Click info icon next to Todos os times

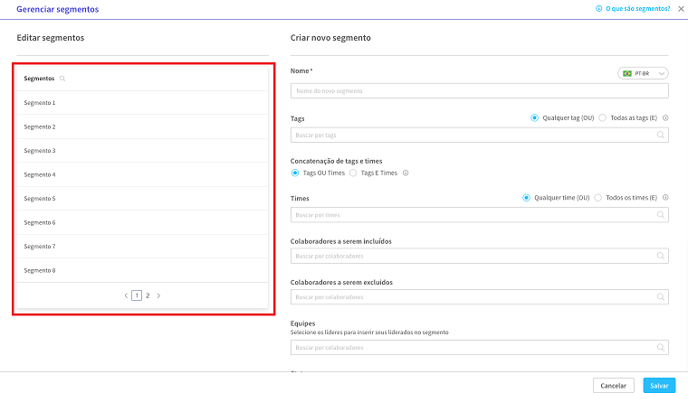click(x=665, y=198)
